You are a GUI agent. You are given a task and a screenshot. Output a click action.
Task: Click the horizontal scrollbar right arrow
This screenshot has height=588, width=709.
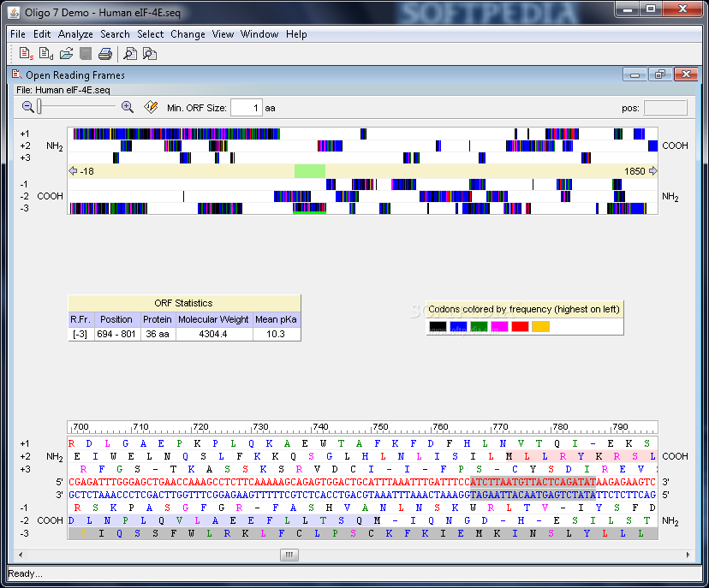point(688,555)
